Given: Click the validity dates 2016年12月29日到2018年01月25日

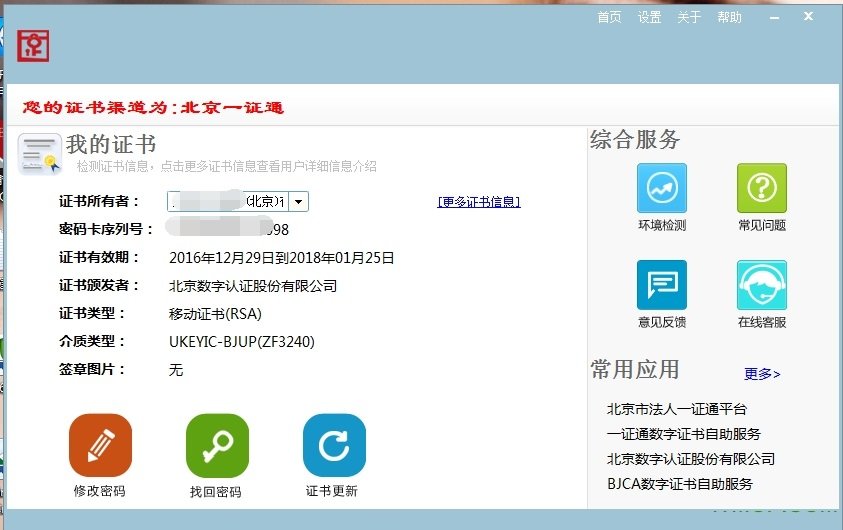Looking at the screenshot, I should [x=281, y=258].
